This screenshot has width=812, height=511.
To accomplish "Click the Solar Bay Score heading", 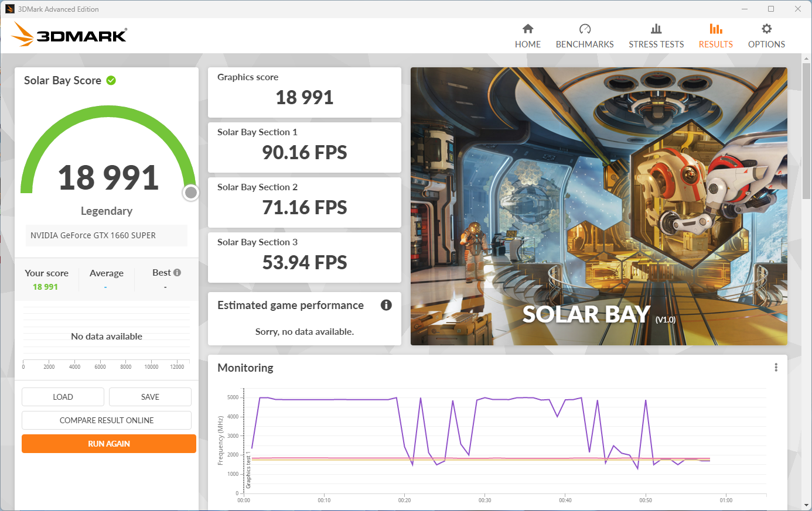I will tap(63, 81).
